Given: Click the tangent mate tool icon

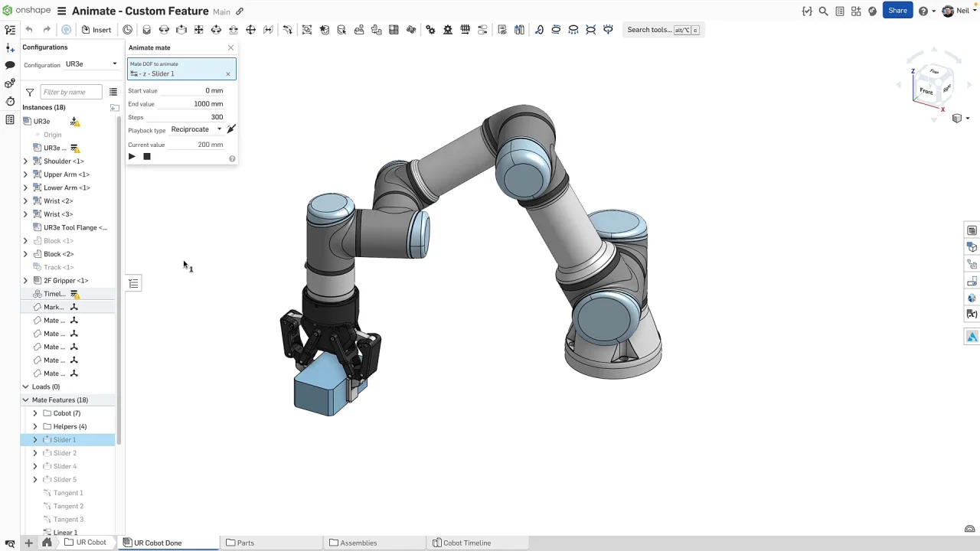Looking at the screenshot, I should [x=287, y=30].
